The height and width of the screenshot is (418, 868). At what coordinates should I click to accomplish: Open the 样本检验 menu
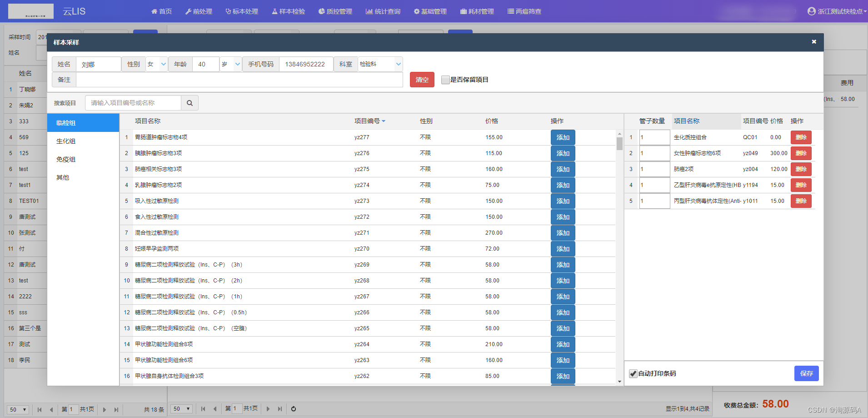(x=289, y=11)
